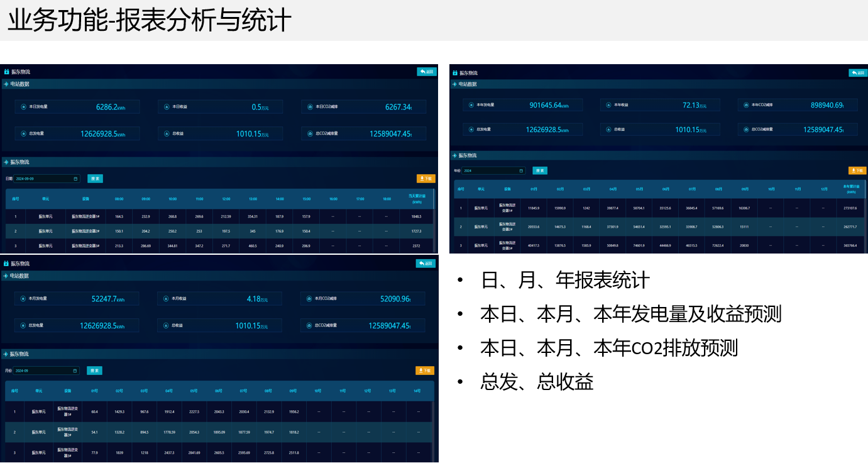Download the yearly report with the orange 下载 button

pyautogui.click(x=857, y=170)
